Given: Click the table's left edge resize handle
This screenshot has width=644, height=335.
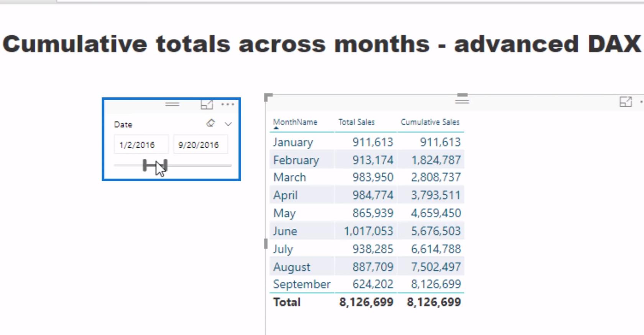Looking at the screenshot, I should coord(266,244).
